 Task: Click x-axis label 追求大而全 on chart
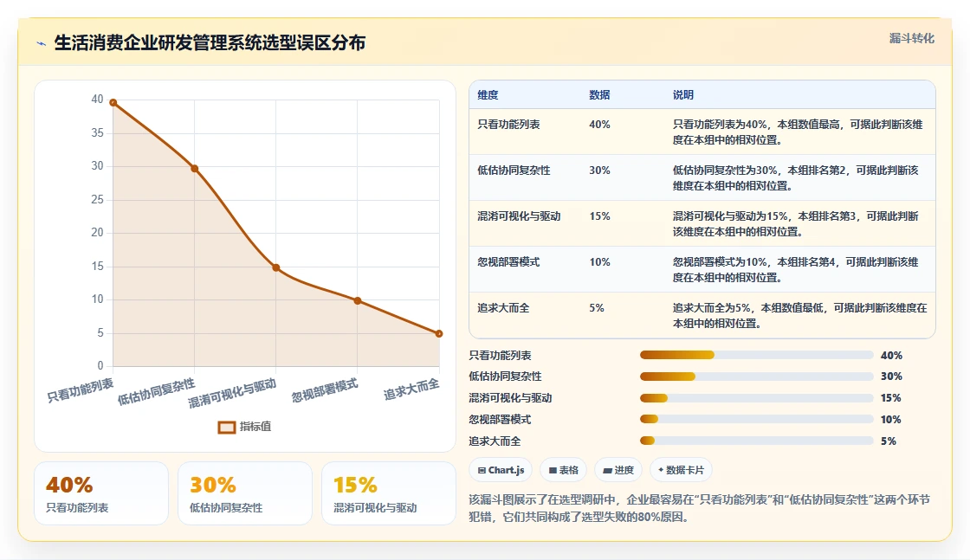(411, 389)
